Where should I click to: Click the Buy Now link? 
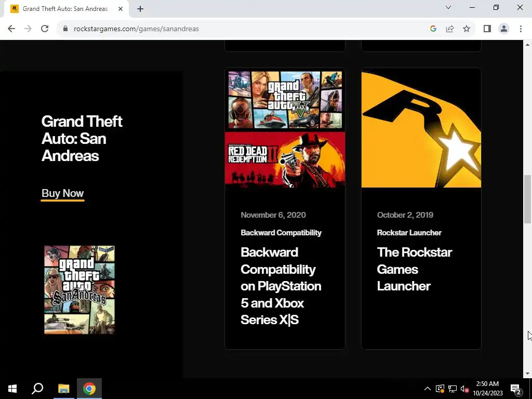tap(62, 193)
